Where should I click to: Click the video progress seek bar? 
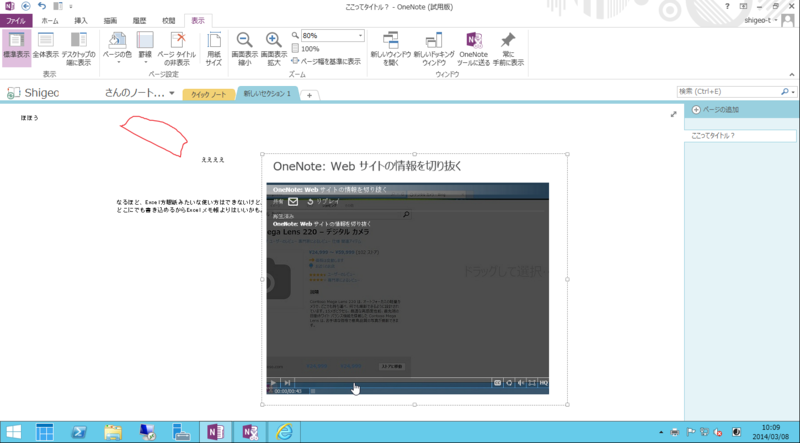393,383
